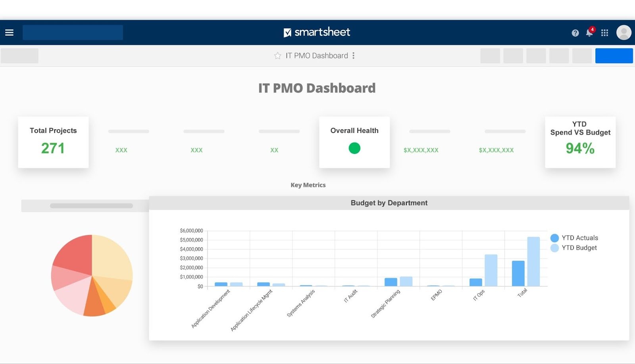This screenshot has width=635, height=364.
Task: Click the green Overall Health status dot
Action: [x=354, y=148]
